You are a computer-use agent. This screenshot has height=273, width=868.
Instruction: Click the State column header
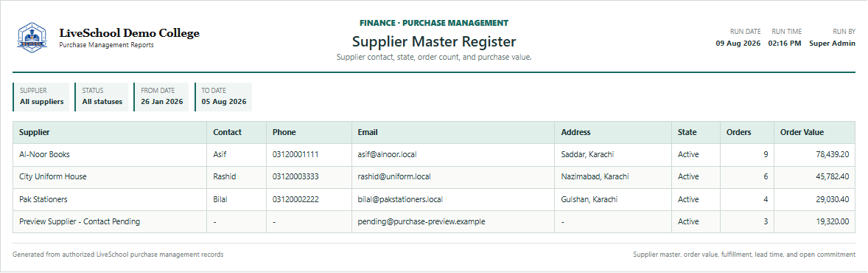coord(696,133)
